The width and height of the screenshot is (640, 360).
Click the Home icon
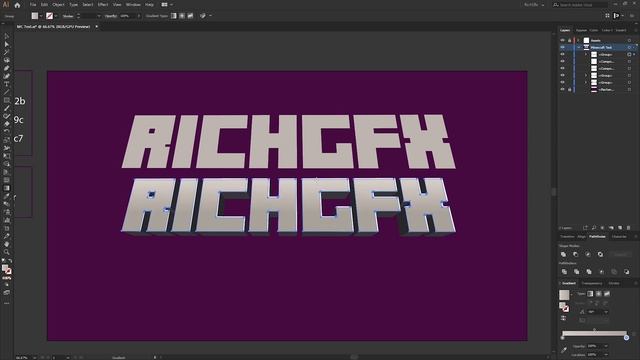pyautogui.click(x=17, y=5)
